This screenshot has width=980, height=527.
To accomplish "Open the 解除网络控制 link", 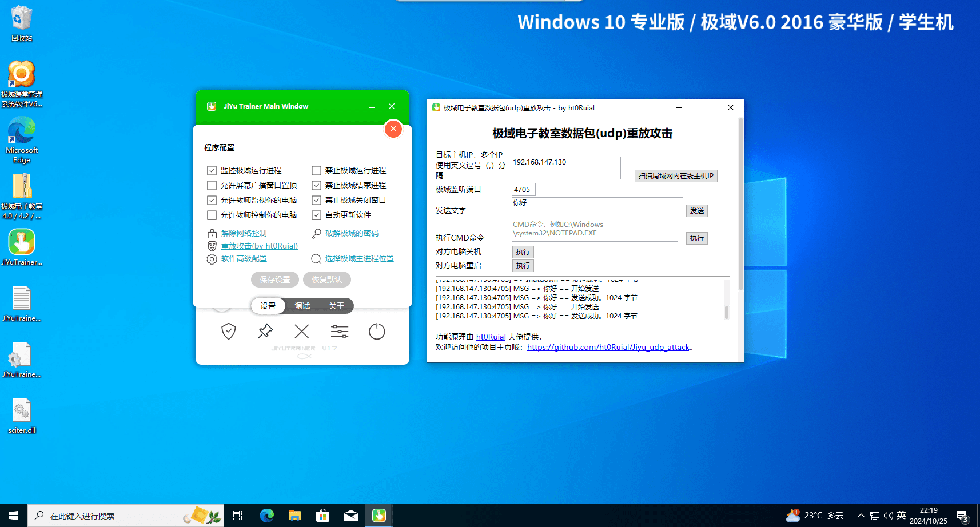I will 244,233.
